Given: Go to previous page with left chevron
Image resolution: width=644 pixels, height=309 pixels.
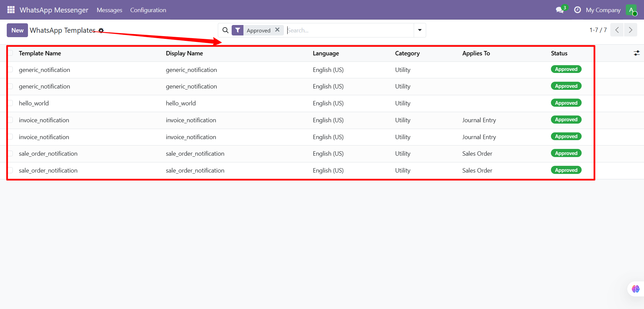Looking at the screenshot, I should click(x=617, y=30).
